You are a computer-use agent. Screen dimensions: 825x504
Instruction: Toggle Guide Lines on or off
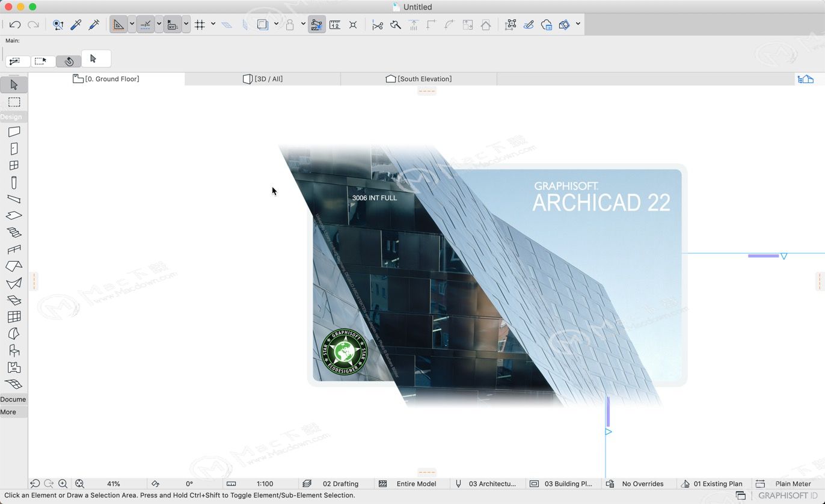pos(118,25)
